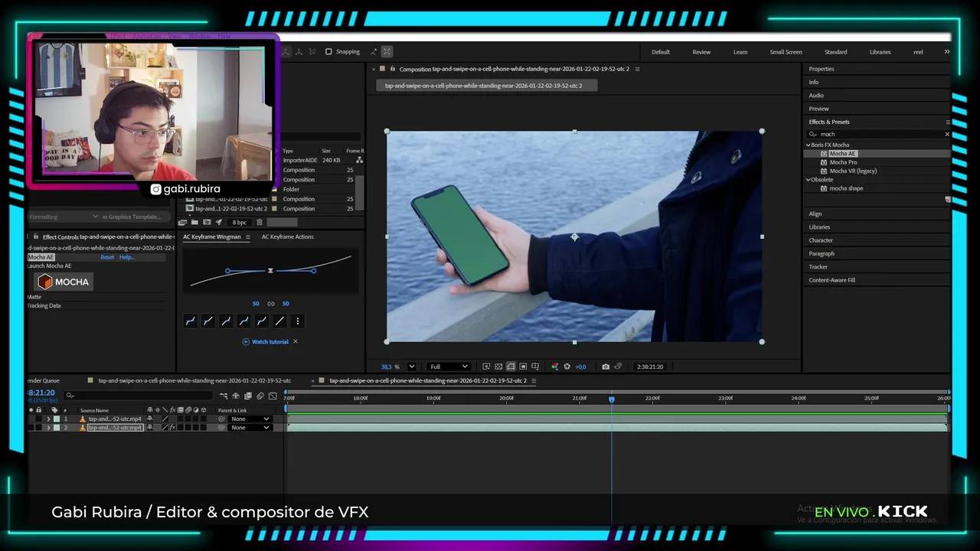Take snapshot with camera icon

[x=606, y=367]
